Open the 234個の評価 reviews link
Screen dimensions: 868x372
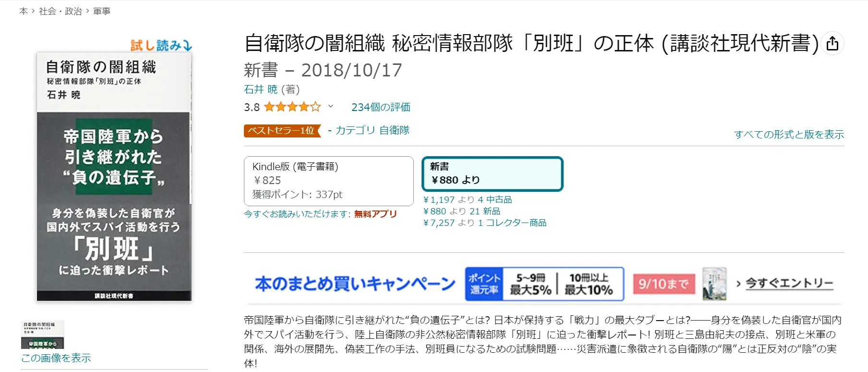tap(381, 107)
